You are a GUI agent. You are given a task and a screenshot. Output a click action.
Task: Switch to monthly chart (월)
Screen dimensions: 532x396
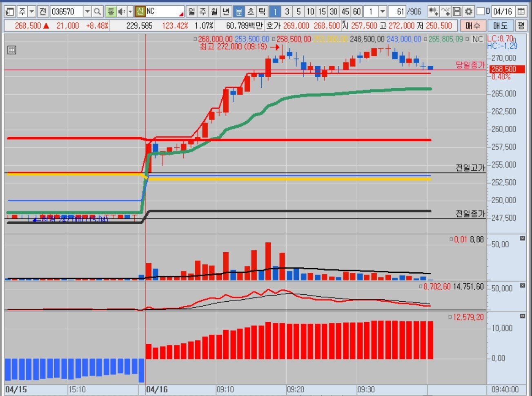[x=215, y=11]
